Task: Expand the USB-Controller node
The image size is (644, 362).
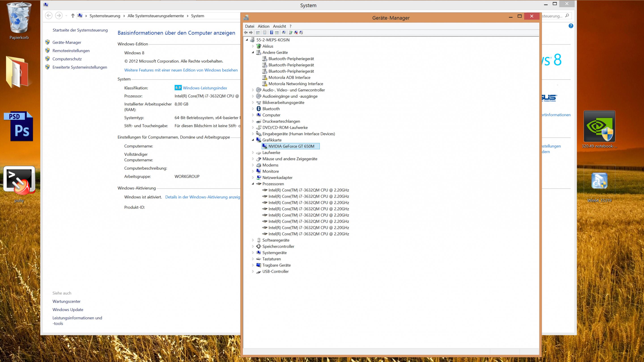Action: tap(253, 271)
